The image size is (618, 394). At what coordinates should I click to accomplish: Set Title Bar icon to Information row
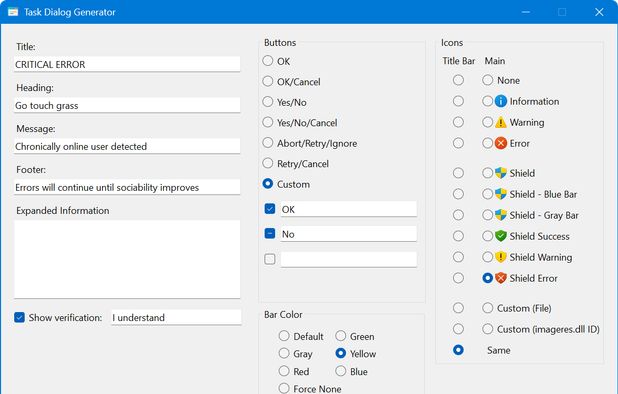[x=458, y=101]
